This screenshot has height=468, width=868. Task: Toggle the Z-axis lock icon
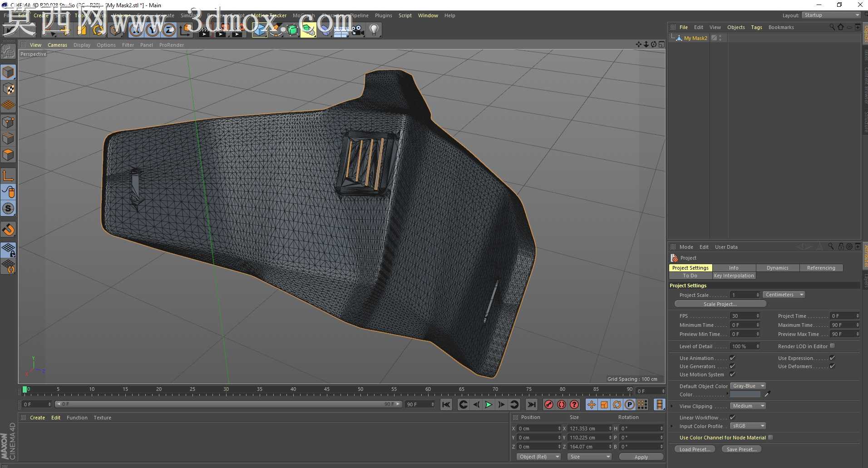[x=168, y=30]
